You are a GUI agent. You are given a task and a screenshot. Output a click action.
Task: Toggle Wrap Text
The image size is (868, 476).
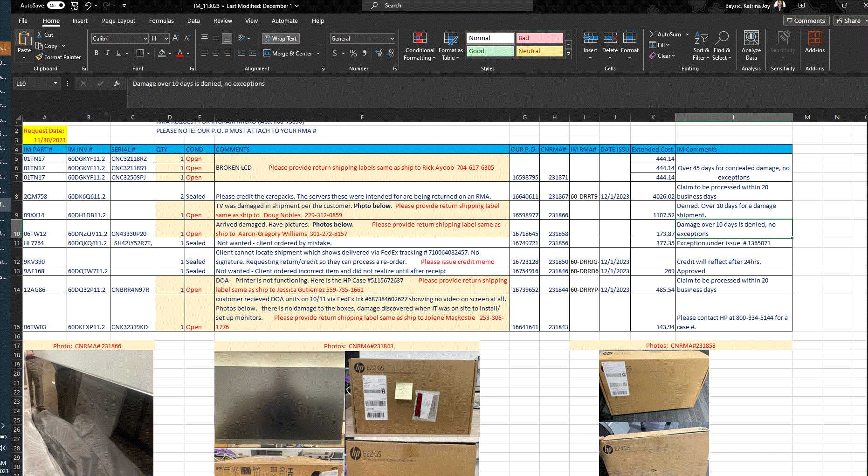tap(280, 39)
